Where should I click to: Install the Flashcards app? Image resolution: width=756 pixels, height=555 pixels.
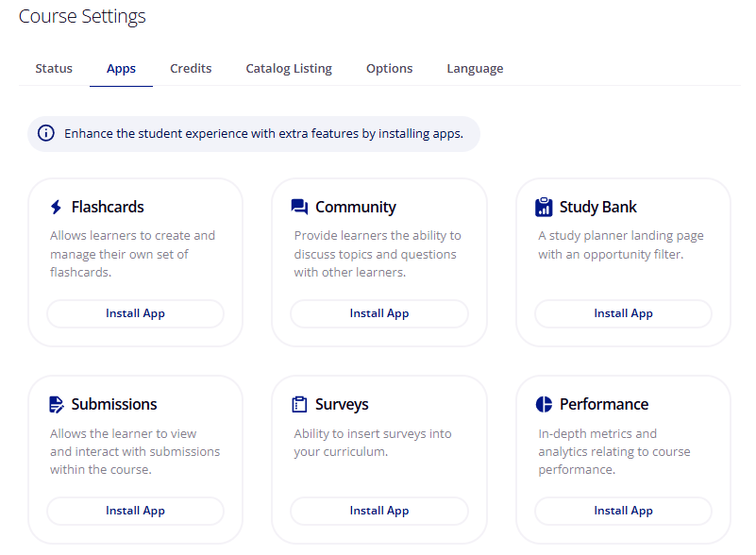click(x=136, y=313)
